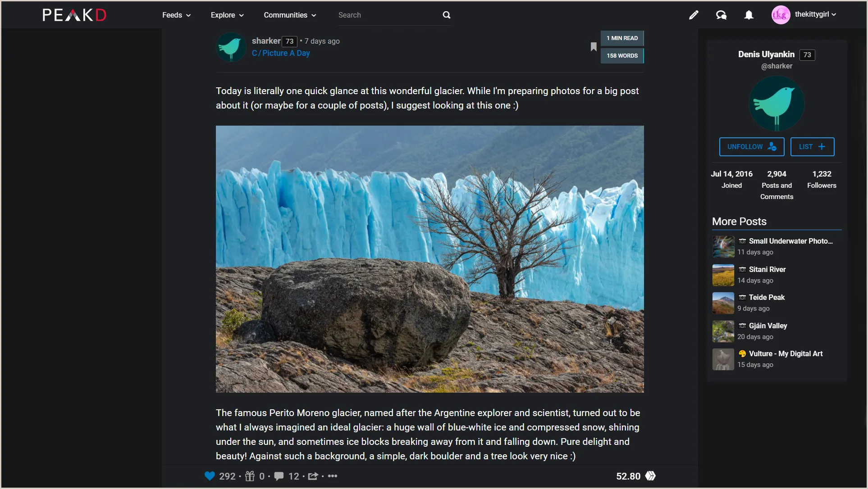
Task: Open the write post pencil icon
Action: 694,15
